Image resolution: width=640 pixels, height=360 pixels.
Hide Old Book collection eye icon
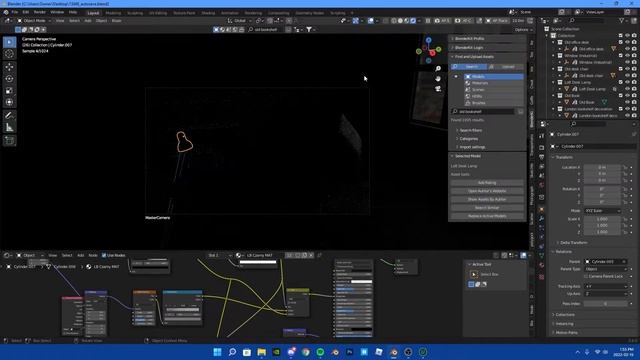(627, 96)
